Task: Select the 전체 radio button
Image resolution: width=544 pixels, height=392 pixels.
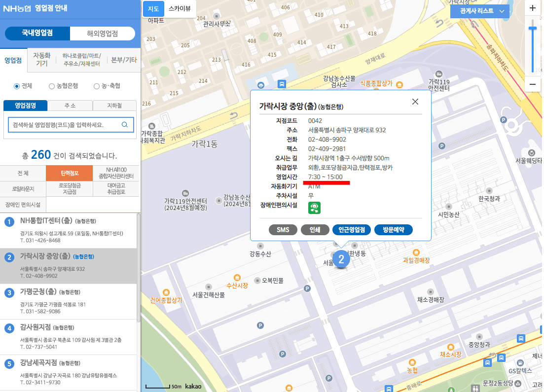Action: [x=17, y=86]
